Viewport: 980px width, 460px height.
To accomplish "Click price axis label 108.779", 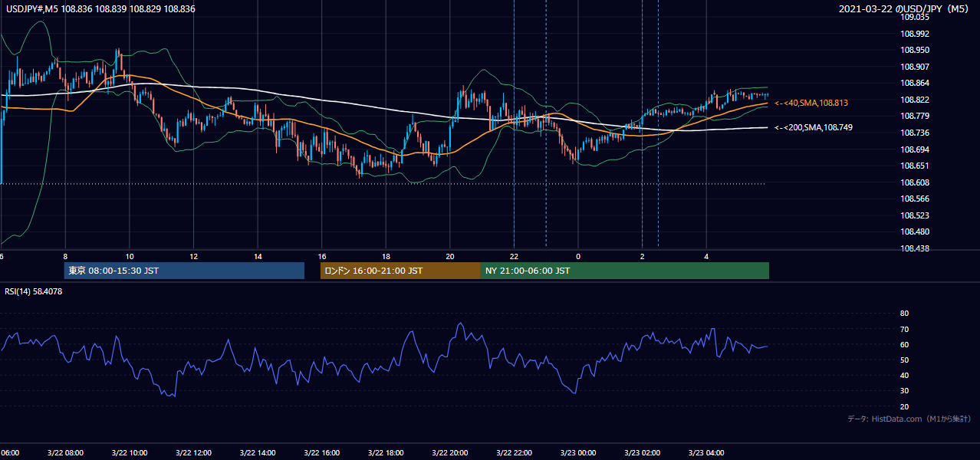I will (916, 116).
